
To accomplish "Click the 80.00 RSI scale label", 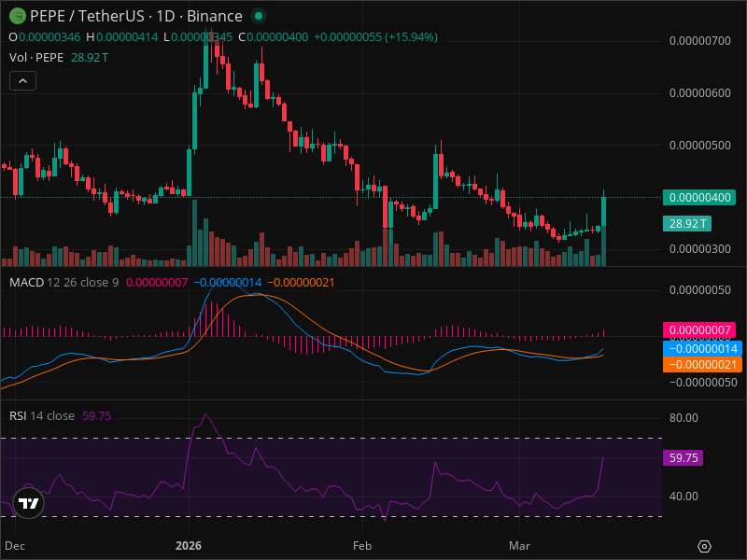I will (684, 418).
